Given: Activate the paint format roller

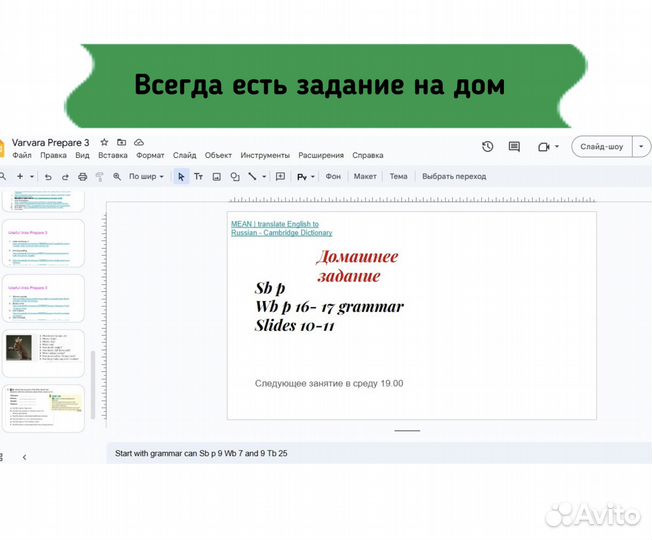Looking at the screenshot, I should (100, 177).
